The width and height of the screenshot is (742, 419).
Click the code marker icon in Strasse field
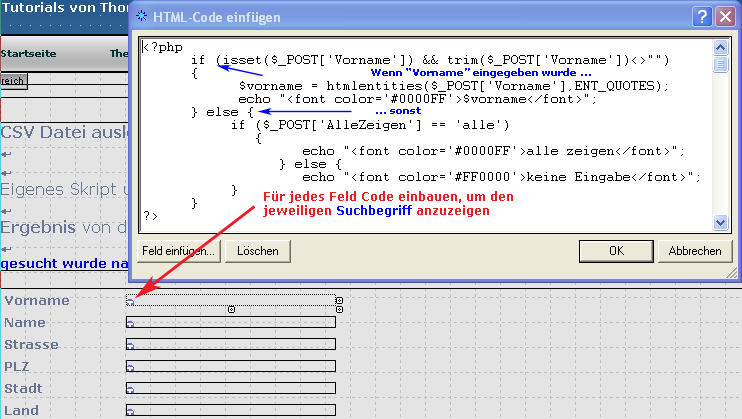coord(130,345)
